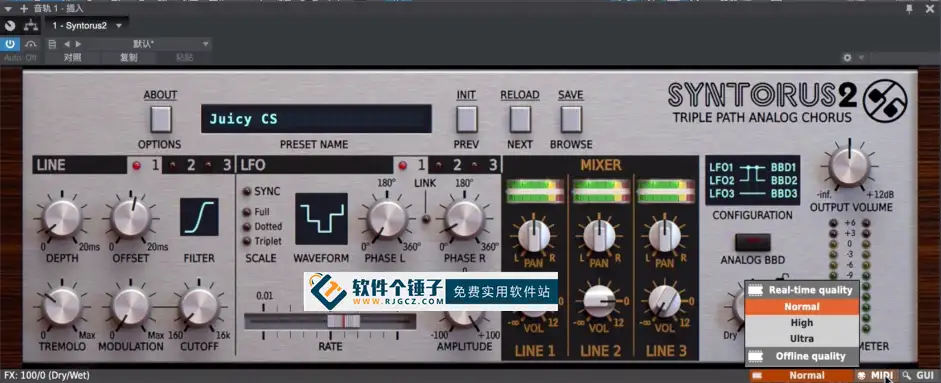Toggle the phase LINK LED switch

tap(426, 219)
